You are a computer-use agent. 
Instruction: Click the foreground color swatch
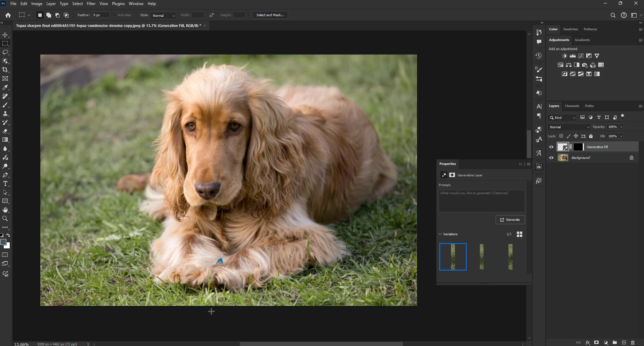click(3, 242)
